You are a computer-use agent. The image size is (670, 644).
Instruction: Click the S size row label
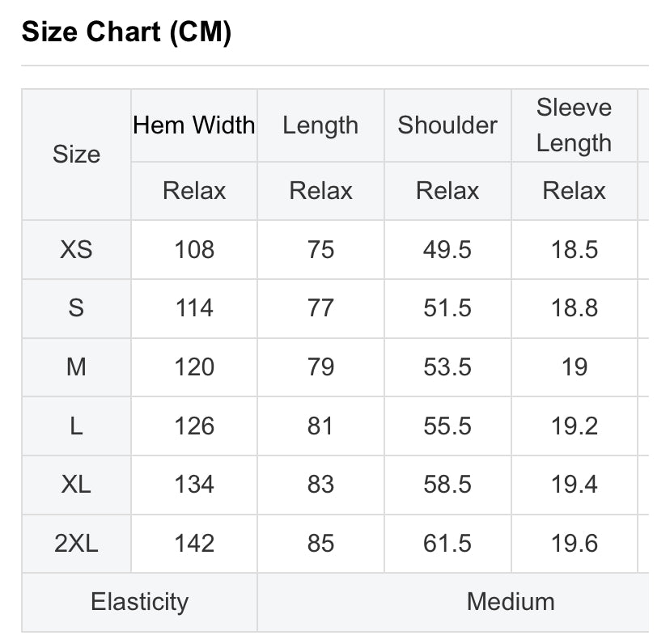coord(77,308)
